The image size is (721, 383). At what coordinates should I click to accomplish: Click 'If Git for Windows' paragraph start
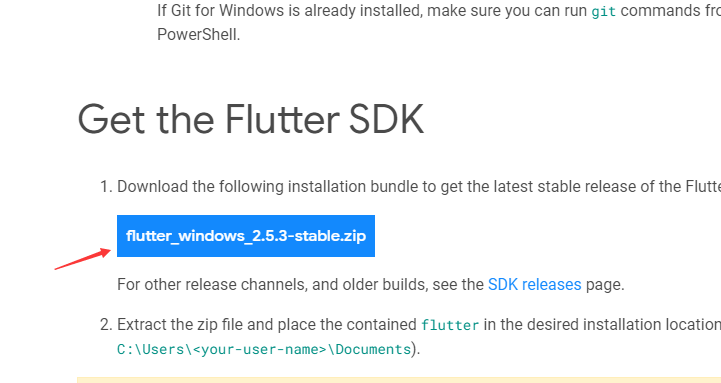click(x=221, y=10)
